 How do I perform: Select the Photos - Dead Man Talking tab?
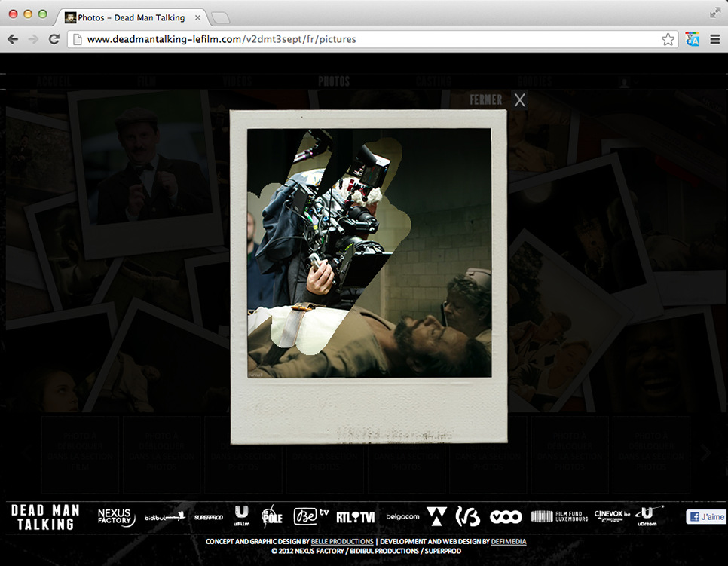pos(131,17)
